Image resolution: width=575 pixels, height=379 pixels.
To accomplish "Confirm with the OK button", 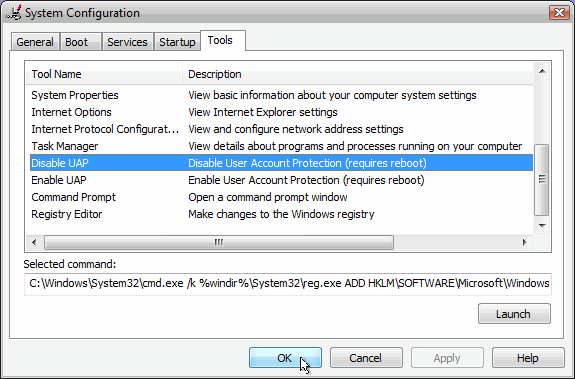I will tap(285, 358).
